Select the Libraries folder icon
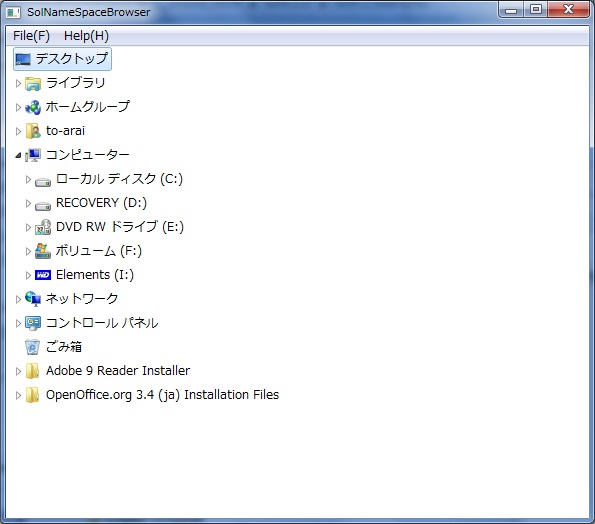This screenshot has width=595, height=524. (33, 83)
